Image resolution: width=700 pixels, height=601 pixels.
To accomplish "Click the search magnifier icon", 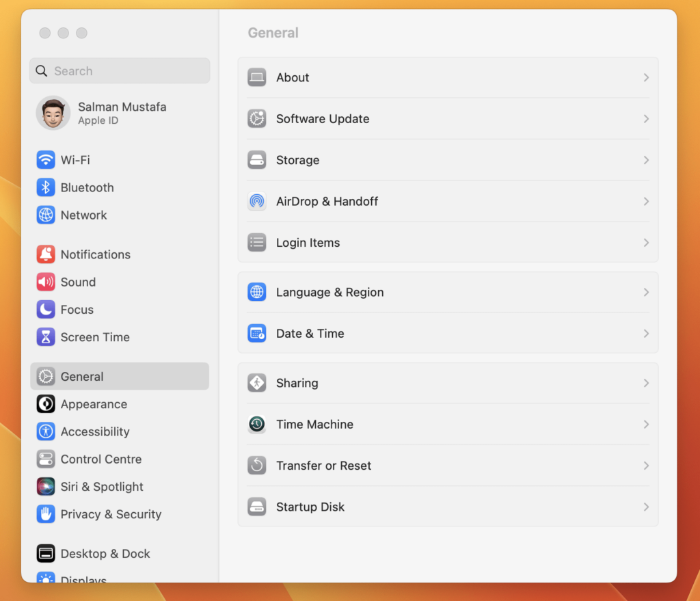I will click(x=42, y=71).
